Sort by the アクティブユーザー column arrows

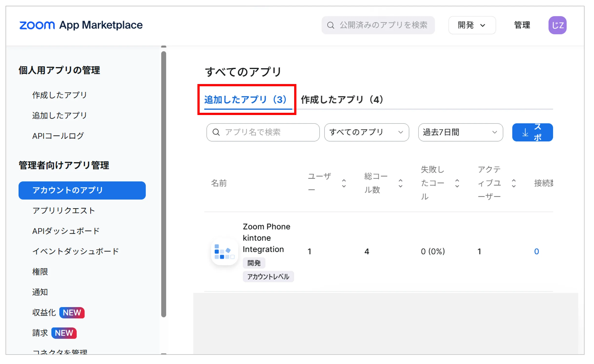pos(514,183)
